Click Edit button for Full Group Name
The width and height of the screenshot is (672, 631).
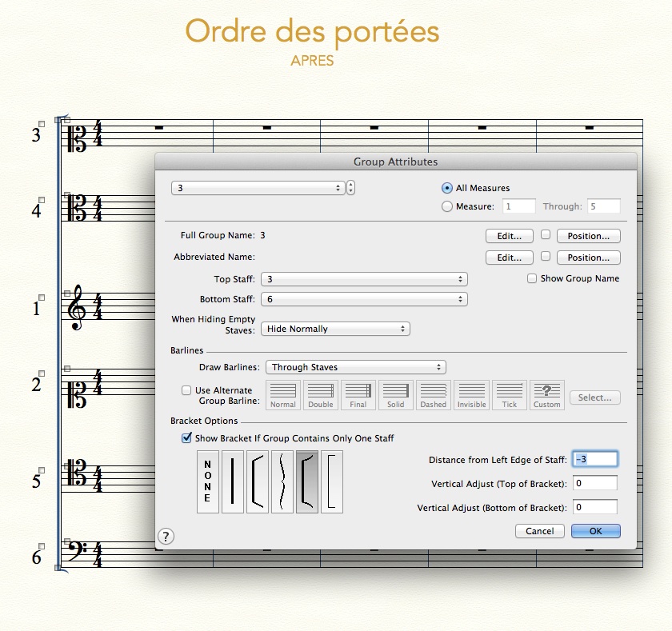(510, 236)
